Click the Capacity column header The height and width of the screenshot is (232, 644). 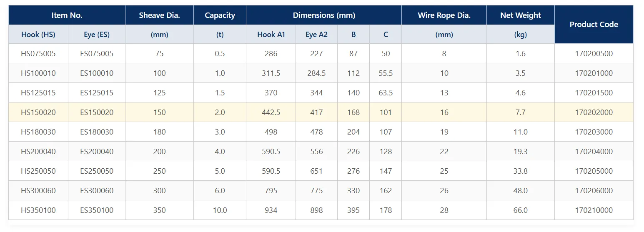pyautogui.click(x=220, y=15)
